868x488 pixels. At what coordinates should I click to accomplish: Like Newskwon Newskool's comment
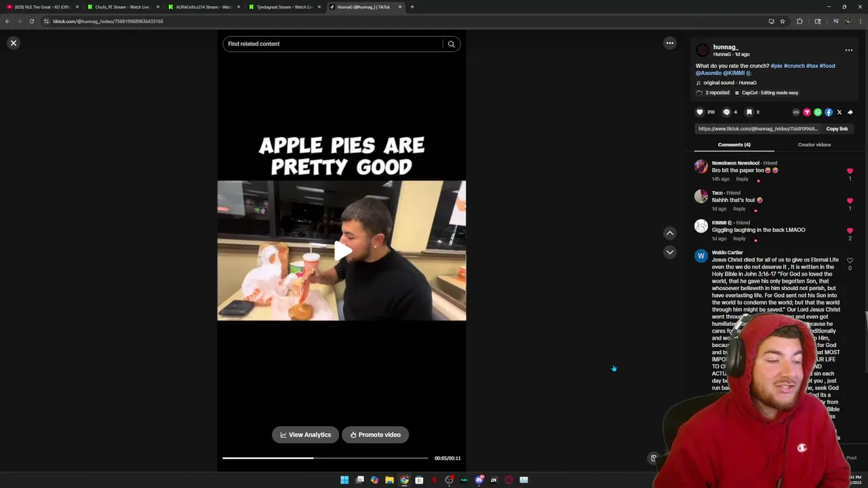(x=850, y=171)
